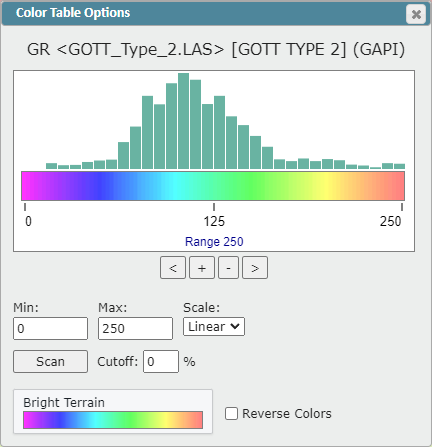Click the histogram color gradient bar

point(213,186)
